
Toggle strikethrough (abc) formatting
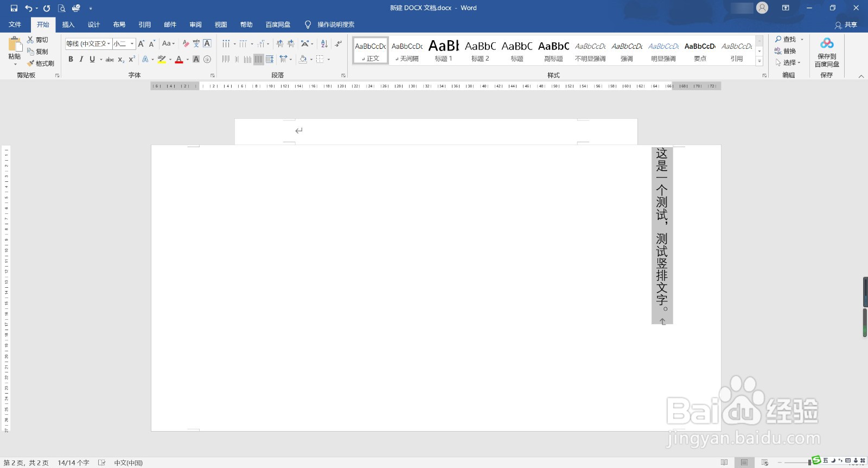tap(110, 59)
